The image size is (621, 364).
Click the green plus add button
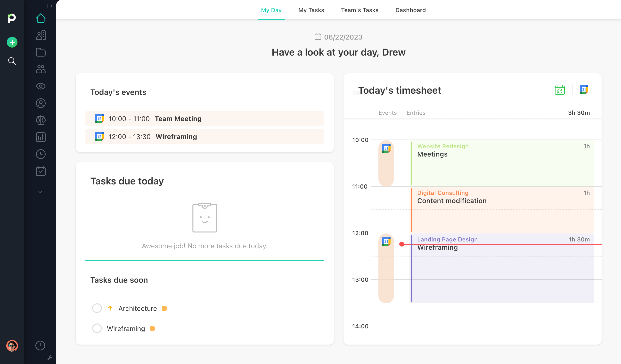click(x=12, y=42)
